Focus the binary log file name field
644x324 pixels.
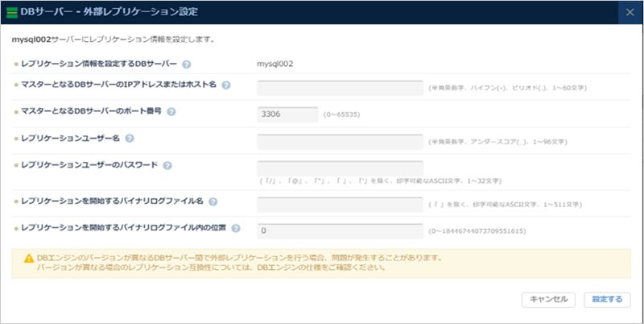(x=340, y=205)
